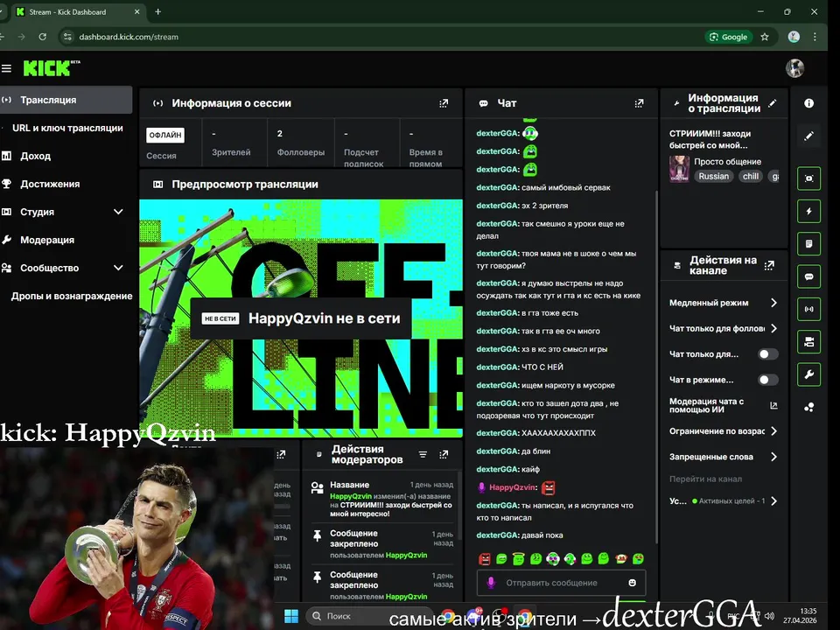Screen dimensions: 840x630
Task: Click the document icon in right sidebar
Action: click(x=808, y=244)
